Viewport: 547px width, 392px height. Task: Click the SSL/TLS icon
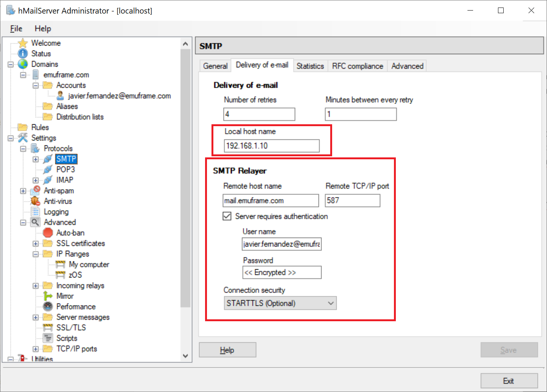48,328
